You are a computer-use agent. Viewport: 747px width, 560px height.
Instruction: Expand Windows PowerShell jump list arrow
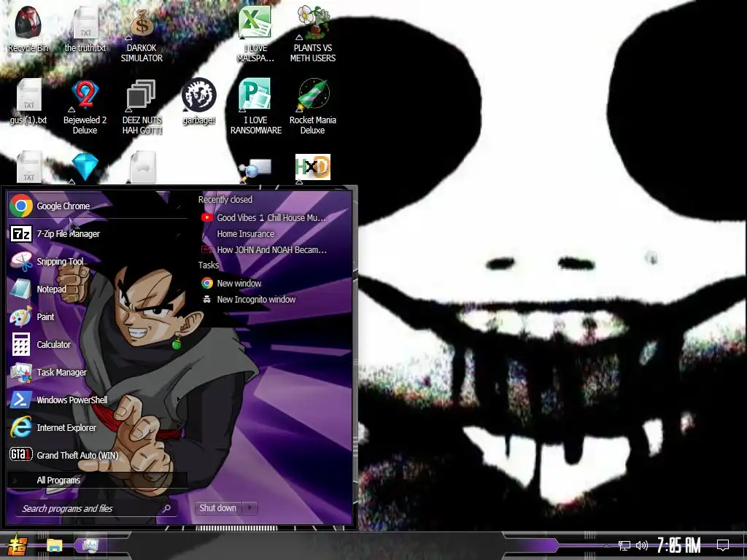pyautogui.click(x=179, y=400)
